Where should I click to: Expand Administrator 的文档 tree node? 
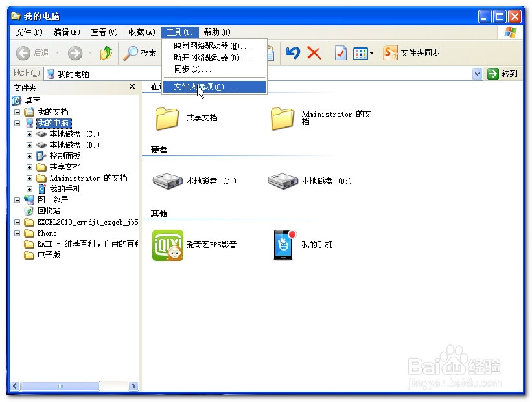(30, 178)
